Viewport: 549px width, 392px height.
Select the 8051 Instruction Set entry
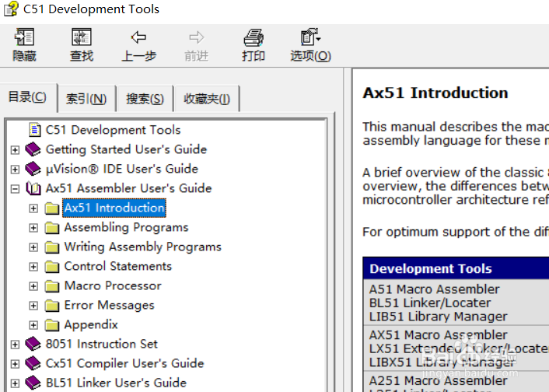coord(102,344)
